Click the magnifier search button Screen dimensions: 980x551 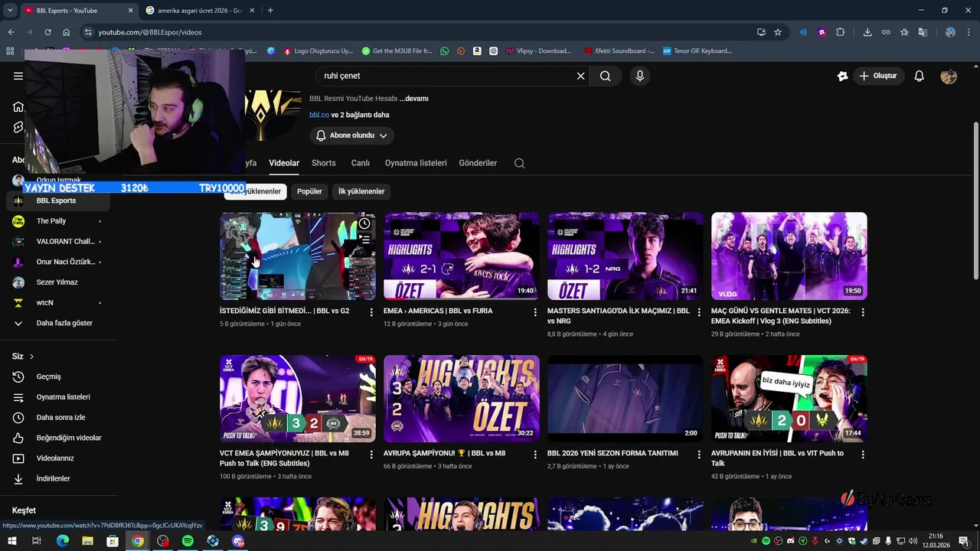click(x=605, y=76)
